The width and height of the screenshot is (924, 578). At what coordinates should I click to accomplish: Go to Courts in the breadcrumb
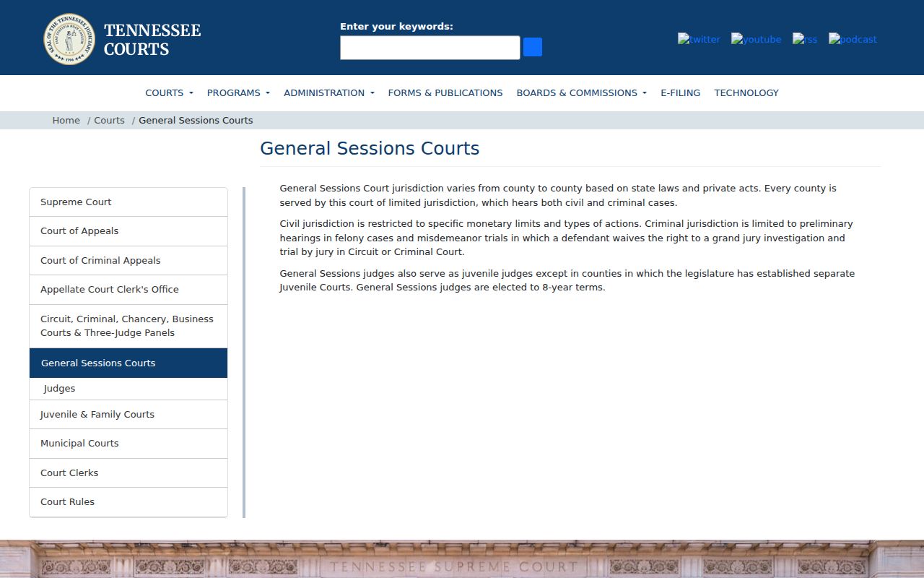pyautogui.click(x=109, y=120)
